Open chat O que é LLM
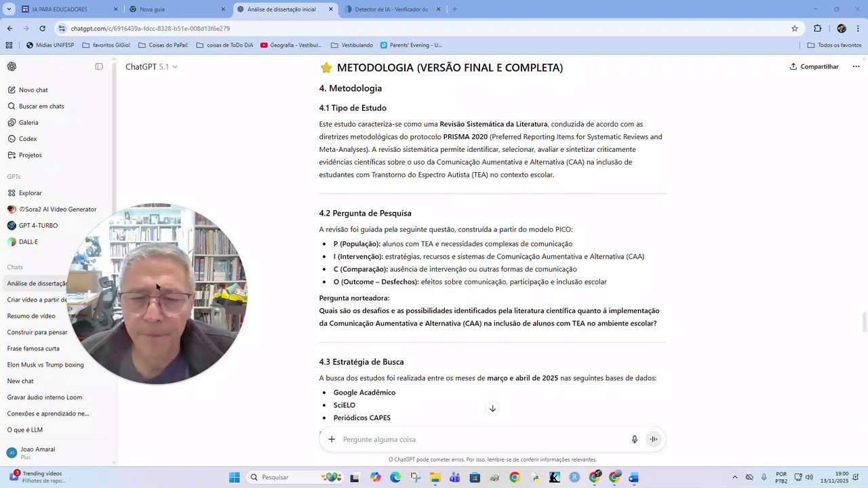868x488 pixels. [25, 430]
